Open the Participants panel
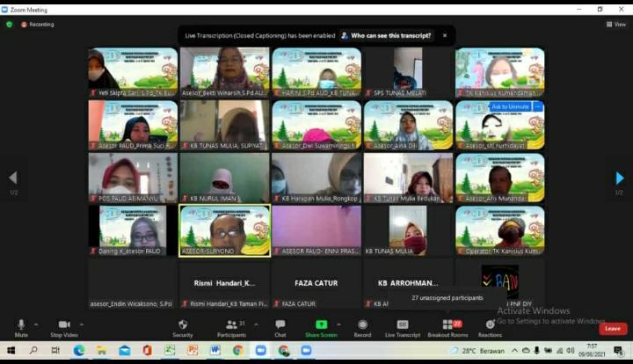633x364 pixels. pyautogui.click(x=230, y=326)
